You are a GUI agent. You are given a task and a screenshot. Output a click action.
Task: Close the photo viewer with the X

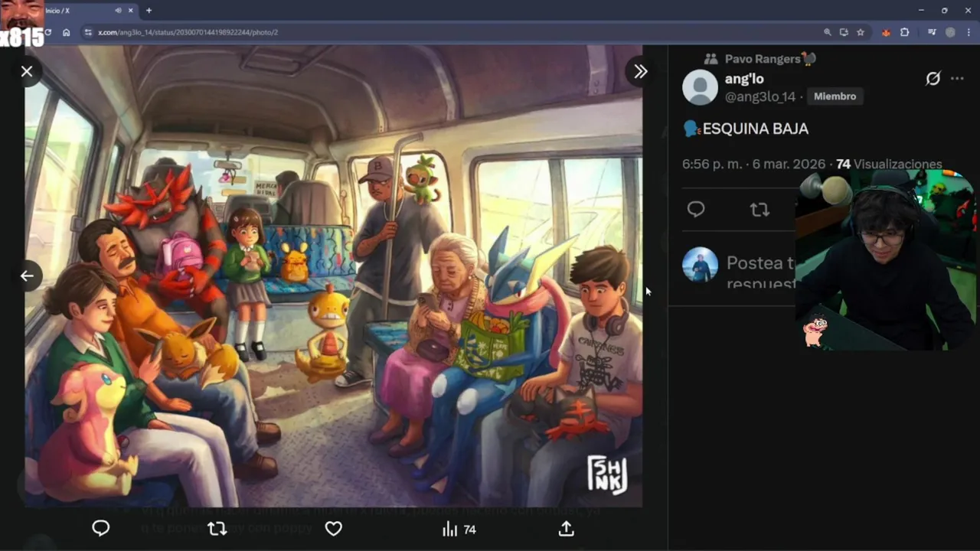coord(27,71)
